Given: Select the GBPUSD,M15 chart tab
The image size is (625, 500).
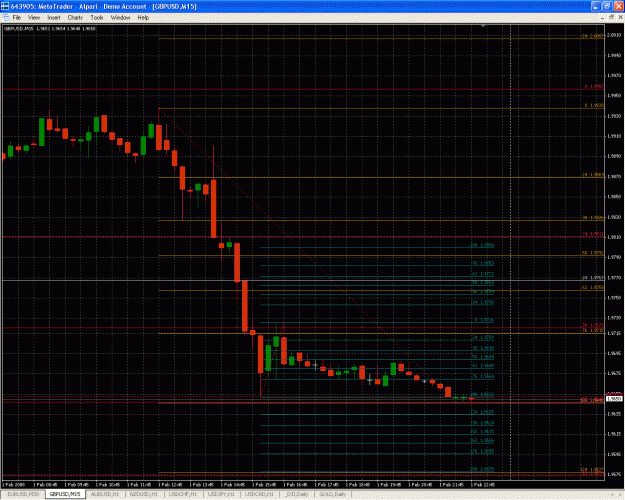Looking at the screenshot, I should tap(65, 494).
